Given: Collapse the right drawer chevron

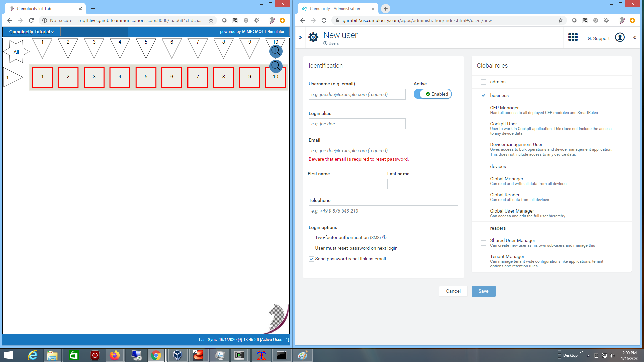Looking at the screenshot, I should [635, 38].
